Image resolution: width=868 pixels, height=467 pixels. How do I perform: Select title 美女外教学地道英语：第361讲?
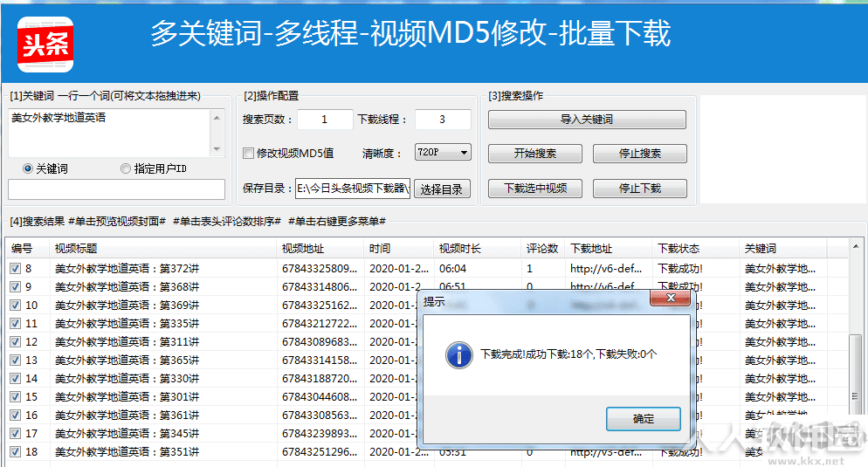point(127,415)
